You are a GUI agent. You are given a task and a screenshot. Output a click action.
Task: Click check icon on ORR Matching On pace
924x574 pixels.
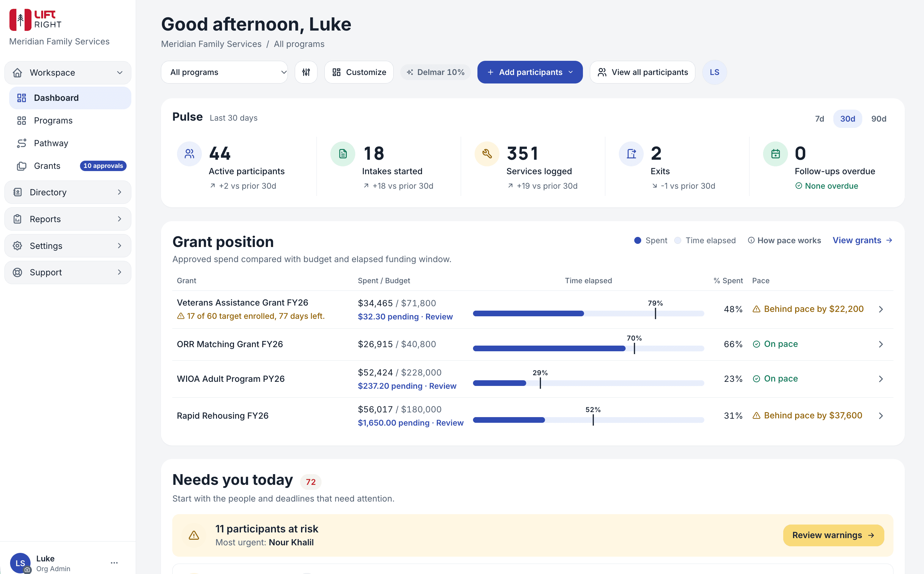(756, 344)
